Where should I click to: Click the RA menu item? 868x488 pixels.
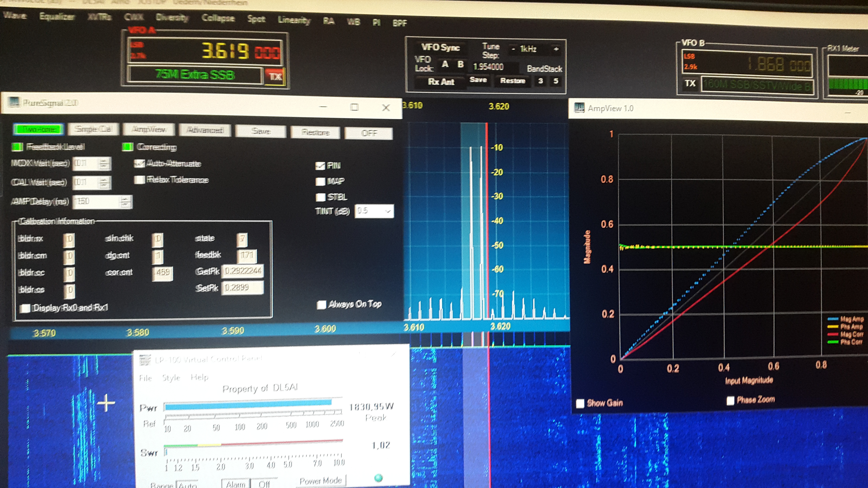point(329,21)
